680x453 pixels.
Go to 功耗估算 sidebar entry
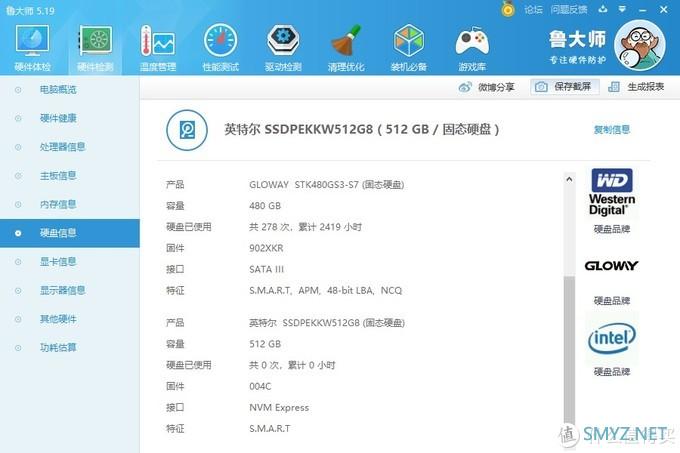click(57, 348)
